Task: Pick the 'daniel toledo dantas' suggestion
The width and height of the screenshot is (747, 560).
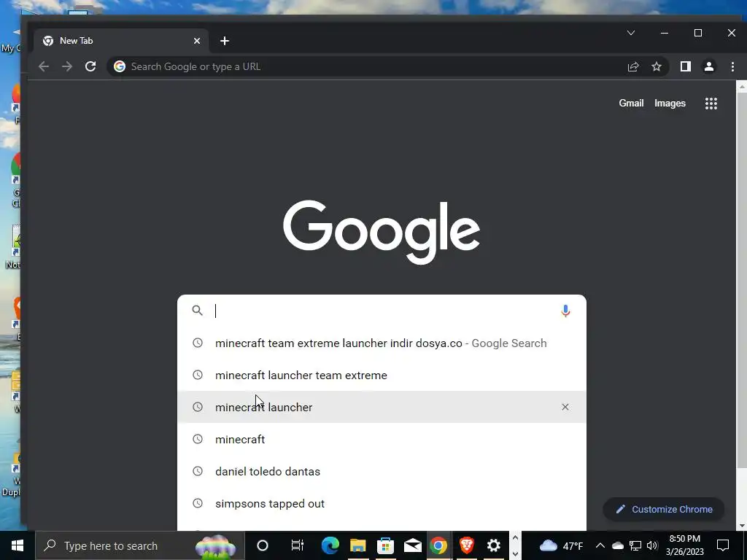Action: pos(382,472)
